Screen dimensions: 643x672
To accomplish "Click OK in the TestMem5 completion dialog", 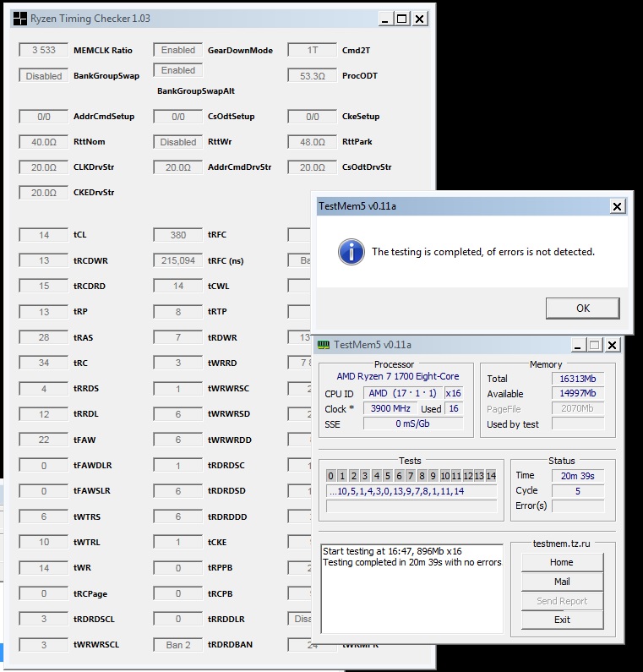I will [583, 309].
